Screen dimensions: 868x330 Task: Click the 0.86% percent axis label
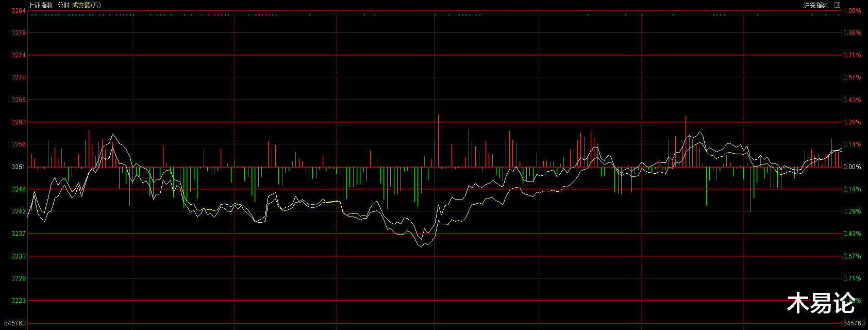[x=852, y=33]
